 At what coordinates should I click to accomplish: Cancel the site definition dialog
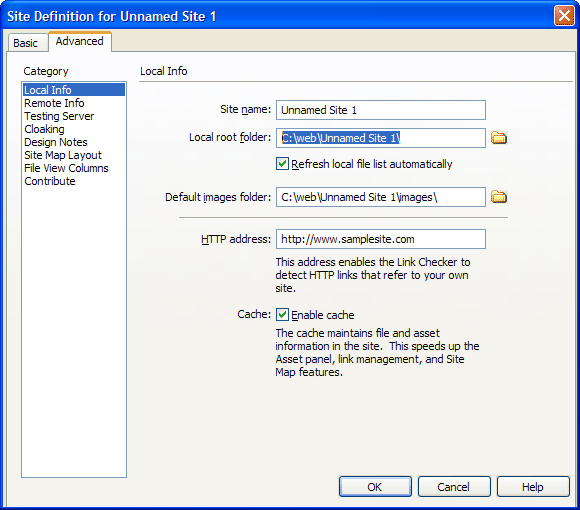click(x=454, y=487)
